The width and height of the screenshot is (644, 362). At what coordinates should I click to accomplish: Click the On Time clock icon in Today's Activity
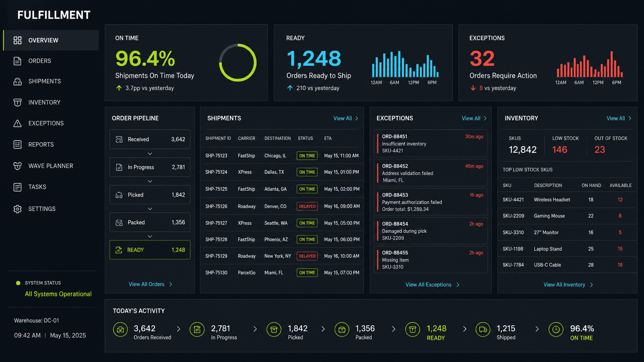(x=556, y=329)
